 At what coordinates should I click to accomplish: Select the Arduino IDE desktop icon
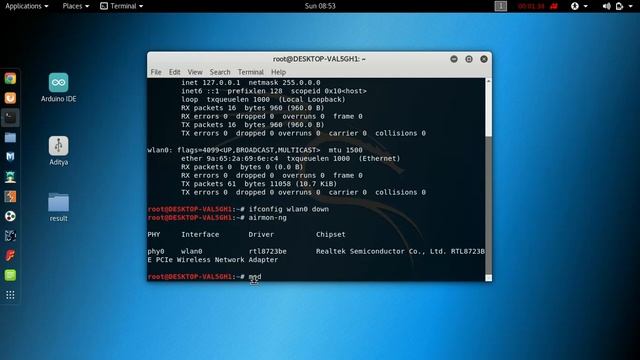(x=58, y=88)
